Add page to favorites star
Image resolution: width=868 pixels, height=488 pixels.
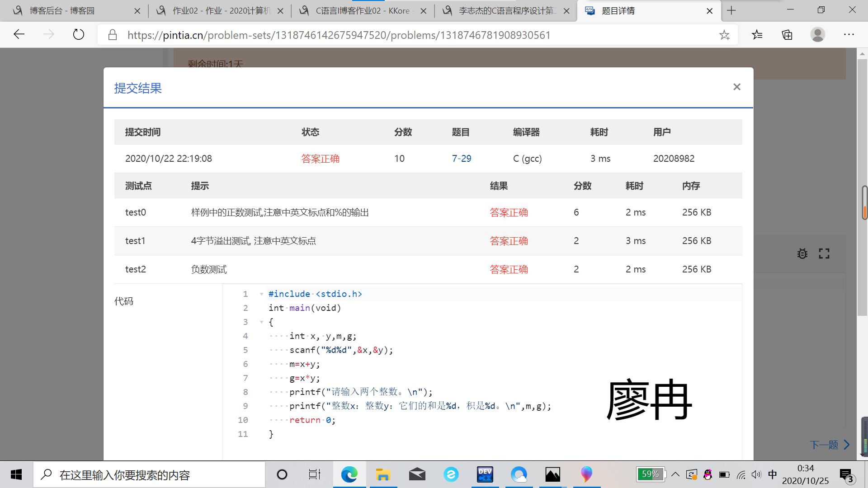pyautogui.click(x=724, y=35)
